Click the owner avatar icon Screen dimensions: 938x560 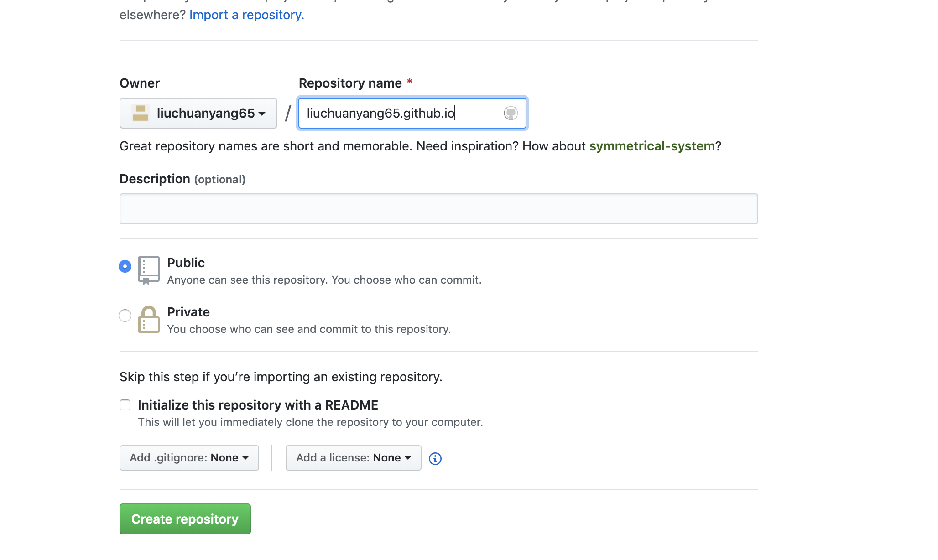140,113
